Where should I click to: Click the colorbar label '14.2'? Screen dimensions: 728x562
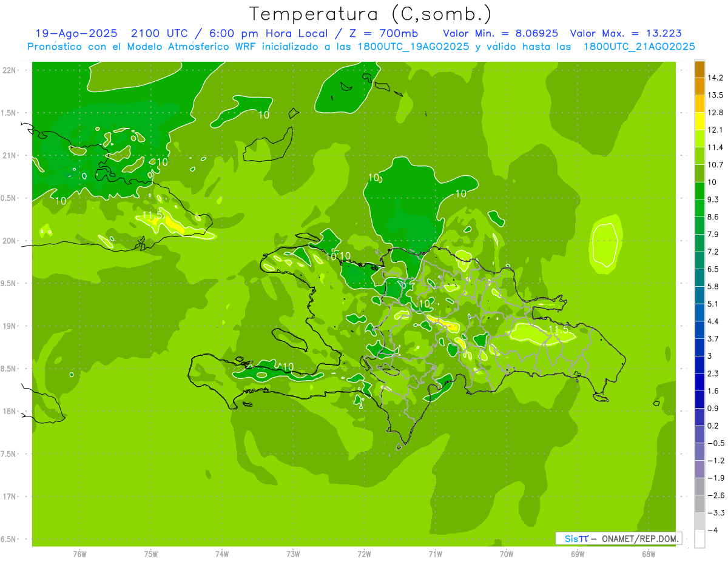(715, 78)
